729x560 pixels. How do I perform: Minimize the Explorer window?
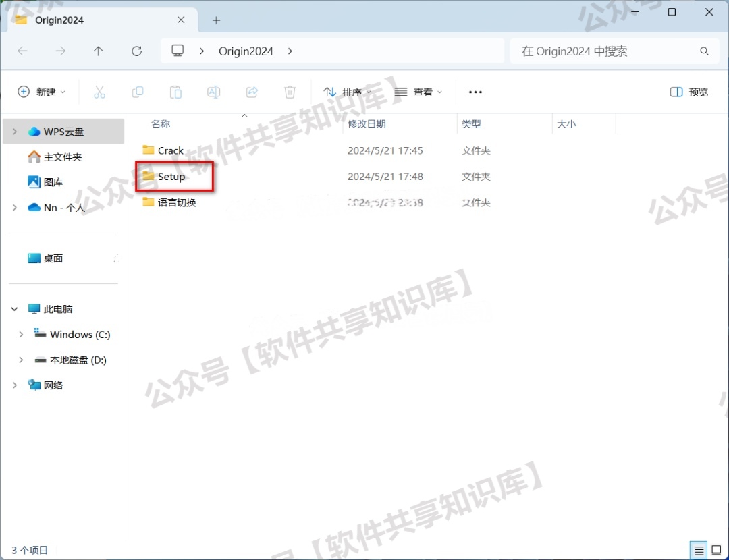click(635, 12)
